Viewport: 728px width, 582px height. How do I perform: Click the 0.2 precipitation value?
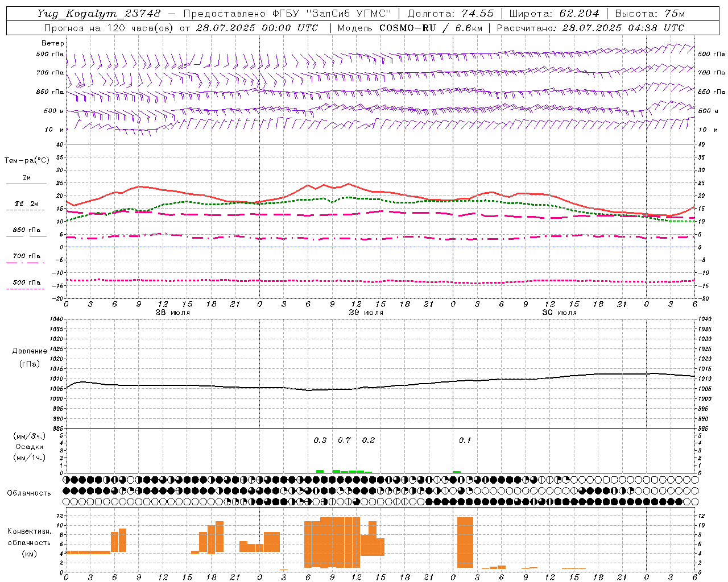pyautogui.click(x=369, y=440)
